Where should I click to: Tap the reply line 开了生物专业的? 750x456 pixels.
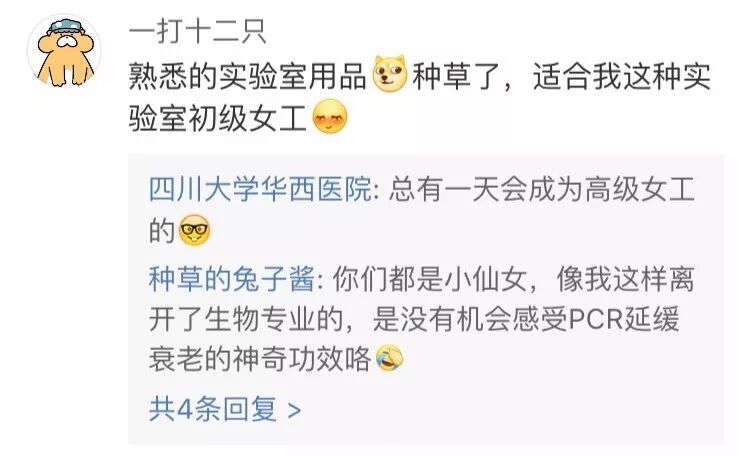[x=246, y=319]
